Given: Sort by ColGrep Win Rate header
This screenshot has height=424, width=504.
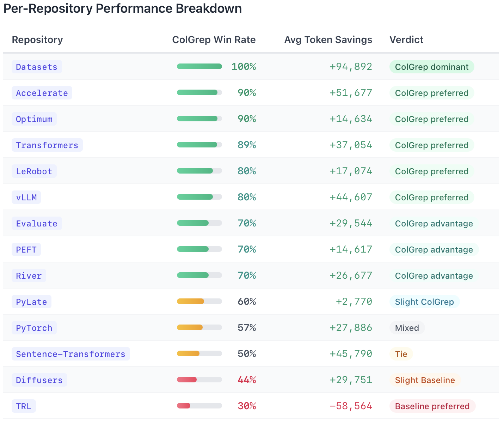Looking at the screenshot, I should tap(214, 40).
